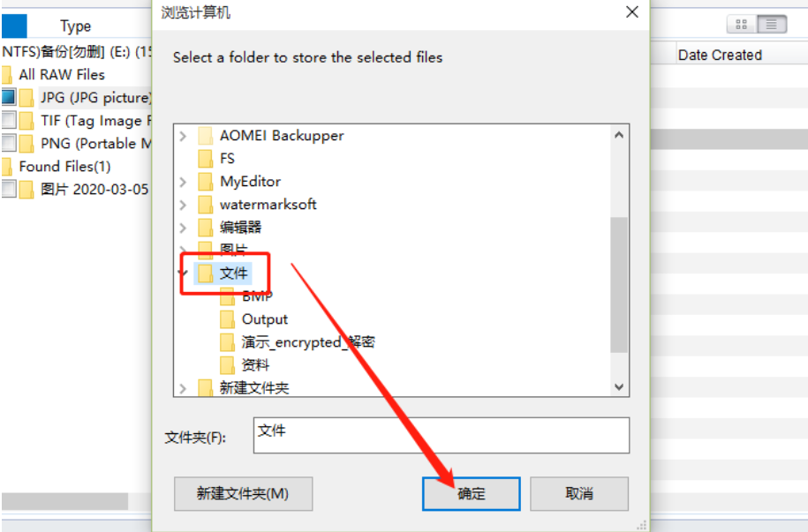Switch to list view icon
The image size is (808, 532).
tap(772, 24)
